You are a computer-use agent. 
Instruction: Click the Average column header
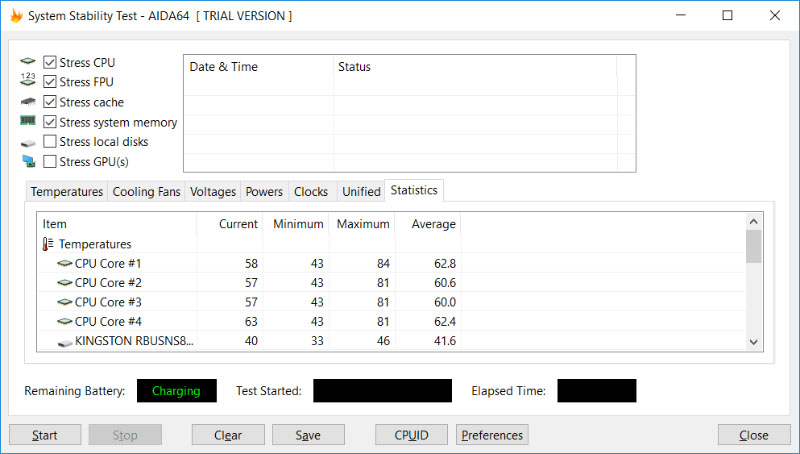click(433, 224)
